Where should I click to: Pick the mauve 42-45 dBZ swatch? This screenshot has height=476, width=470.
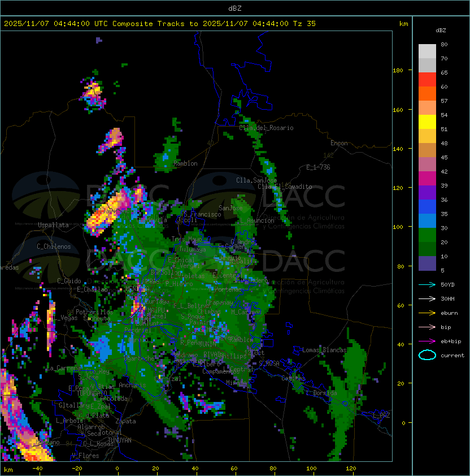coord(427,165)
